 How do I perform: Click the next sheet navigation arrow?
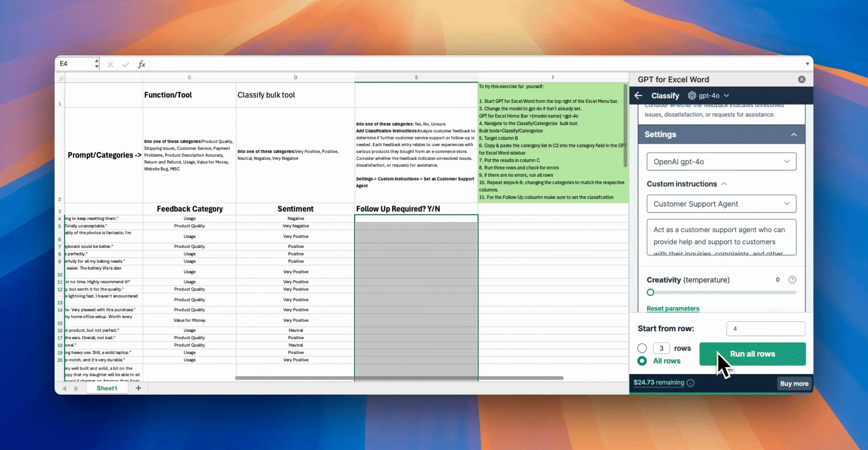tap(76, 388)
